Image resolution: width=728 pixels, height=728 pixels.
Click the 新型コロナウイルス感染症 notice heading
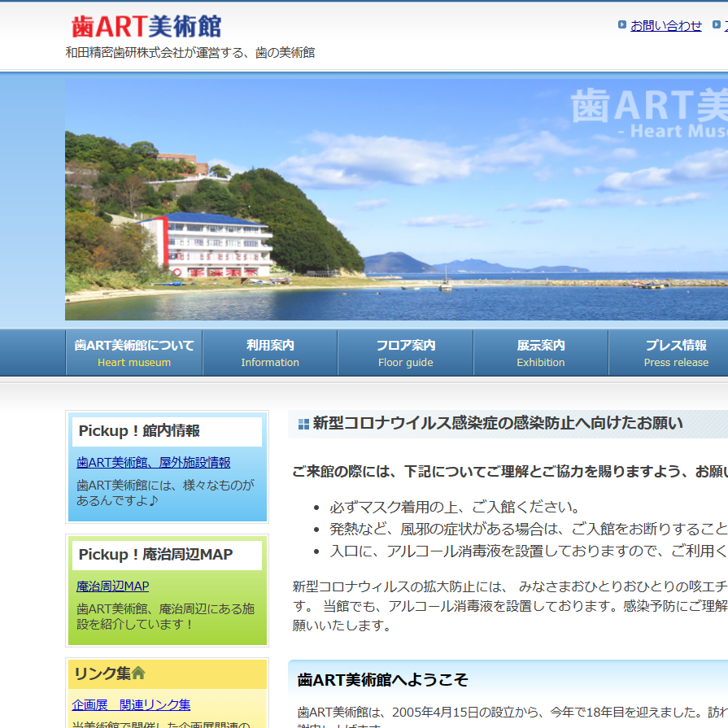tap(498, 423)
